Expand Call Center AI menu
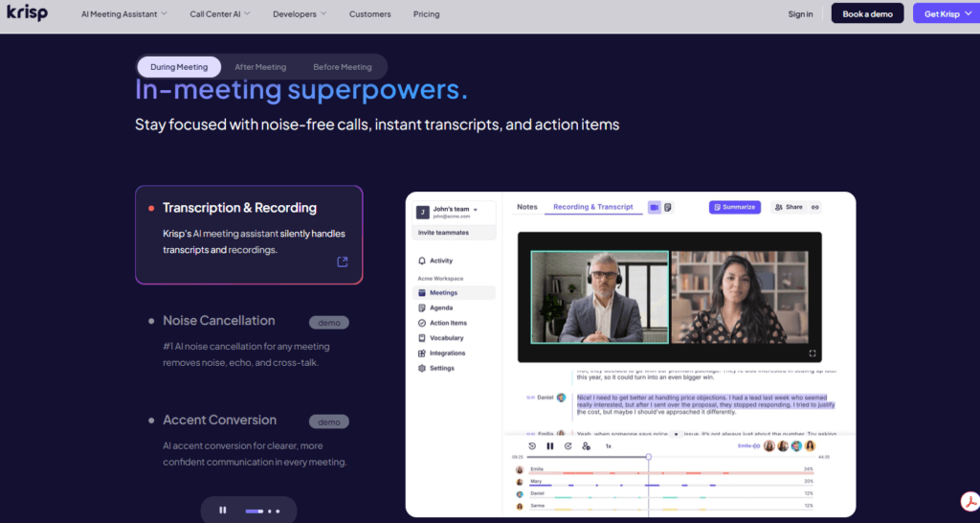980x523 pixels. click(220, 13)
